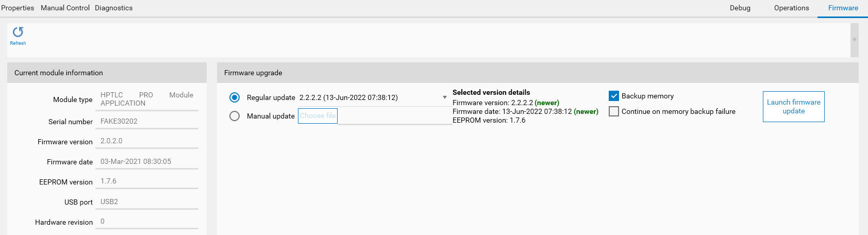Open the Operations tab
Screen dimensions: 868x235
tap(791, 8)
